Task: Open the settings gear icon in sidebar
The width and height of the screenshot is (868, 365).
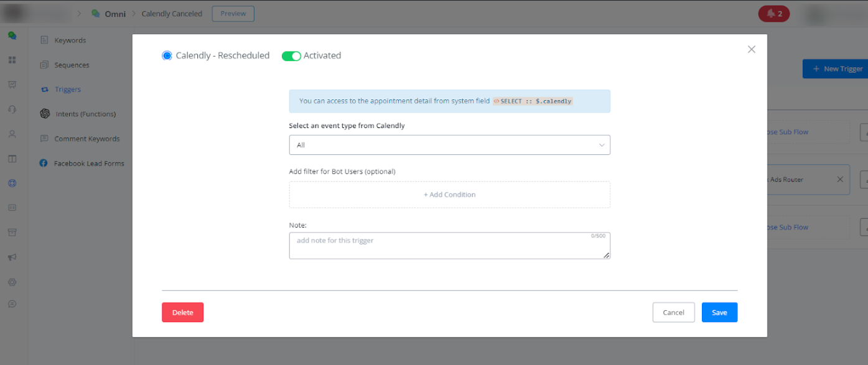Action: [x=12, y=282]
